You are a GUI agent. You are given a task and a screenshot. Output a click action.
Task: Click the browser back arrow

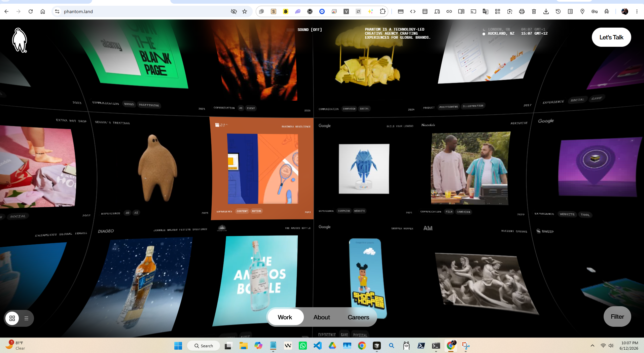(6, 11)
